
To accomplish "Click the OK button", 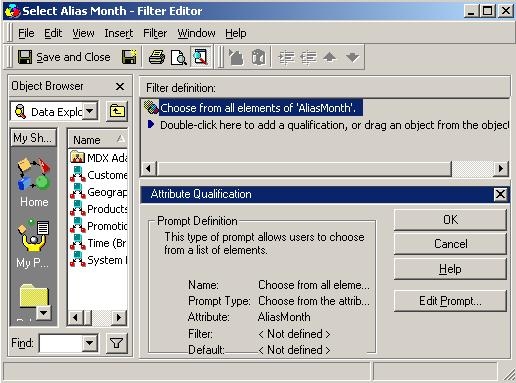I will pos(450,220).
